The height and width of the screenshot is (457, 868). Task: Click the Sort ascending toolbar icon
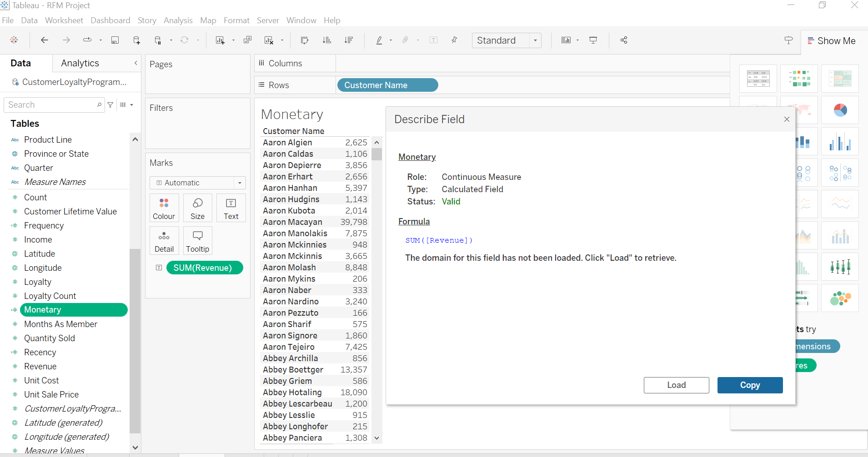click(x=327, y=40)
